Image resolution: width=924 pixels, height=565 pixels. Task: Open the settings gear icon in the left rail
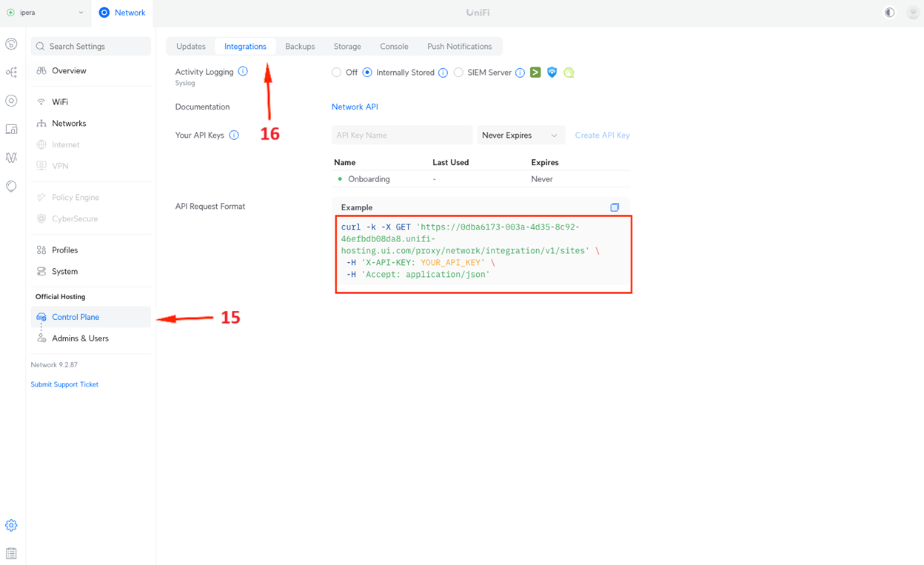point(11,525)
